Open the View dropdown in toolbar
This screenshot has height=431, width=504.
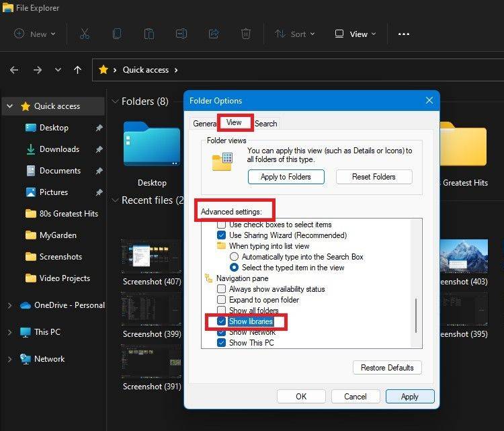tap(355, 34)
